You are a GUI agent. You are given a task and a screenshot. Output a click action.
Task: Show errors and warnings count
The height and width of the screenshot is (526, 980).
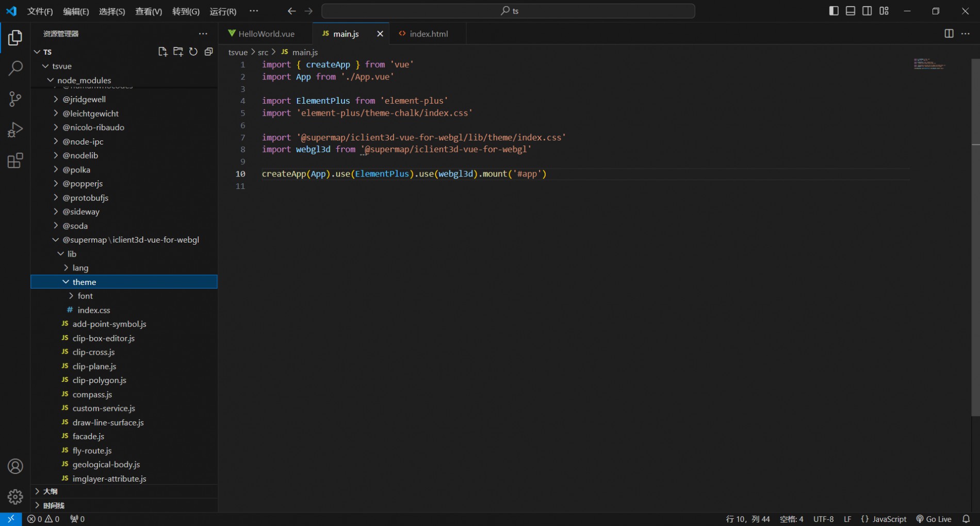pyautogui.click(x=43, y=519)
